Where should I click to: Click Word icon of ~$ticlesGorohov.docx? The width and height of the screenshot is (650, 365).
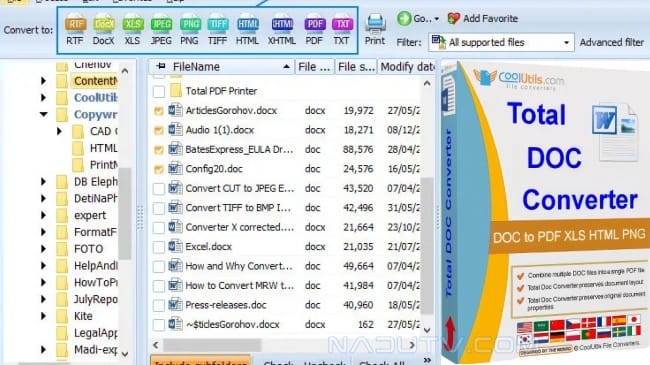(175, 324)
